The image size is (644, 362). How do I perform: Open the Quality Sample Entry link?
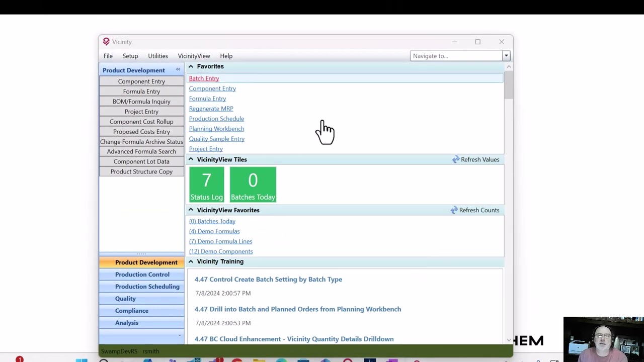pos(216,139)
